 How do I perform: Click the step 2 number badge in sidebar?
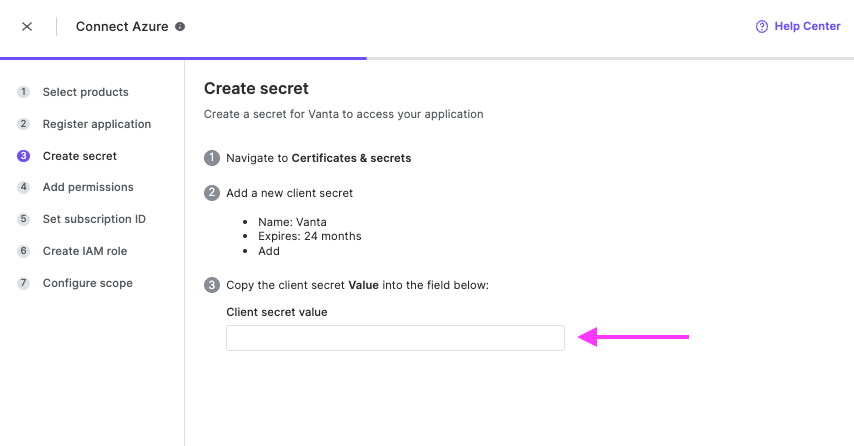click(x=23, y=124)
